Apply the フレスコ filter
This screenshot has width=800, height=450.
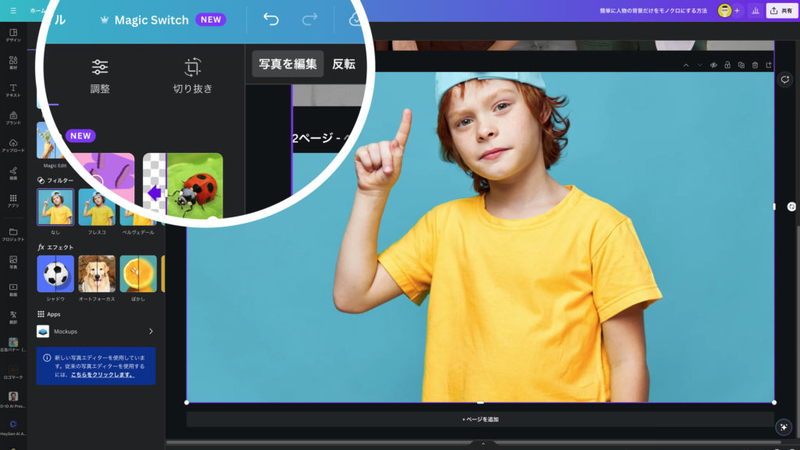click(x=97, y=207)
